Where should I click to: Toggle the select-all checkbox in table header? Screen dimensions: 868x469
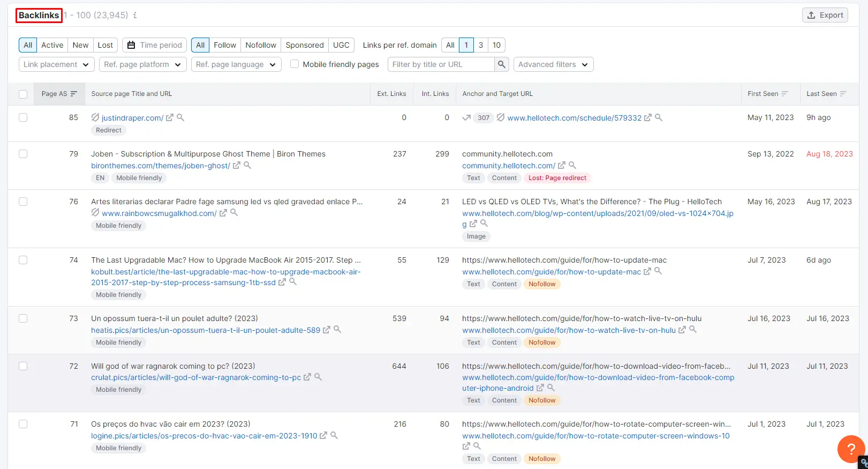coord(23,94)
